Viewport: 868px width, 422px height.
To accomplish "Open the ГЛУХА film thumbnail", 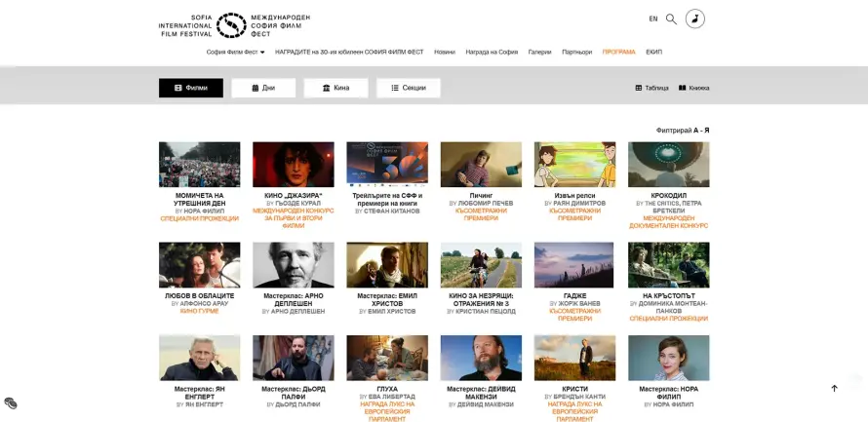I will click(x=387, y=358).
